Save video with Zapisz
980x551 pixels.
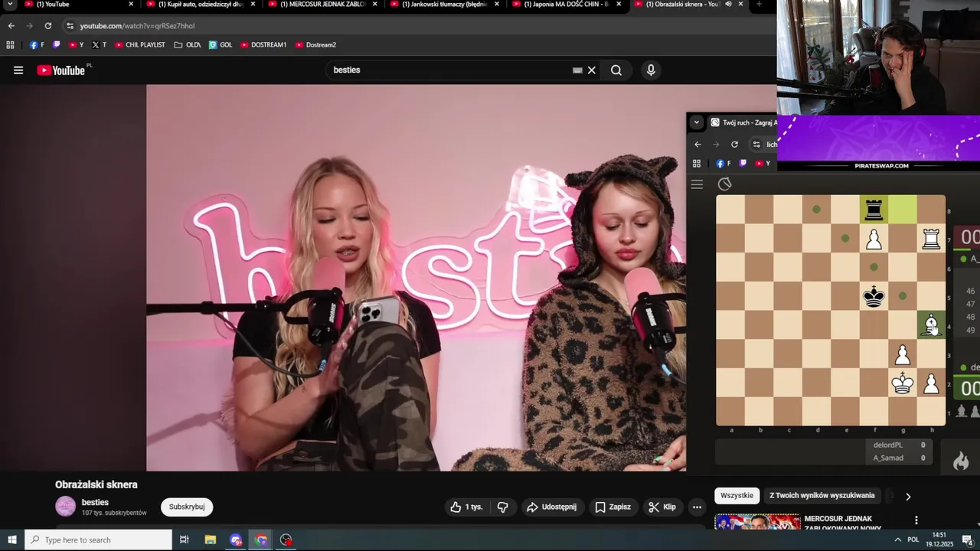click(613, 507)
